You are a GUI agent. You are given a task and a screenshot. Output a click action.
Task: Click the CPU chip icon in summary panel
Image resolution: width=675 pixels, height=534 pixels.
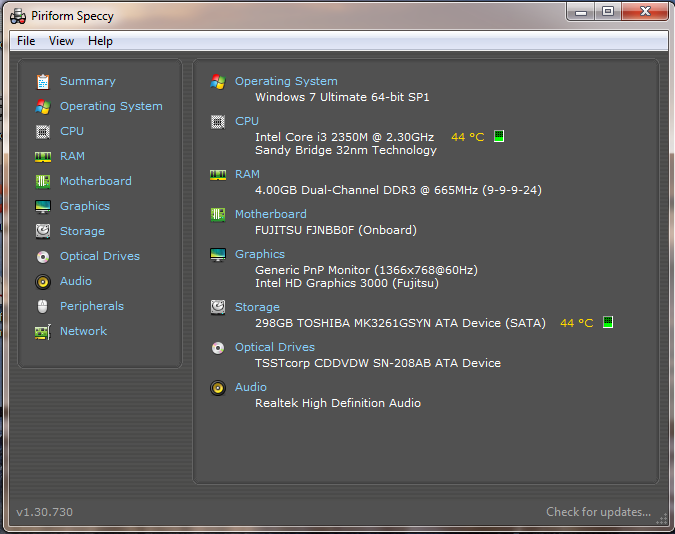point(218,122)
